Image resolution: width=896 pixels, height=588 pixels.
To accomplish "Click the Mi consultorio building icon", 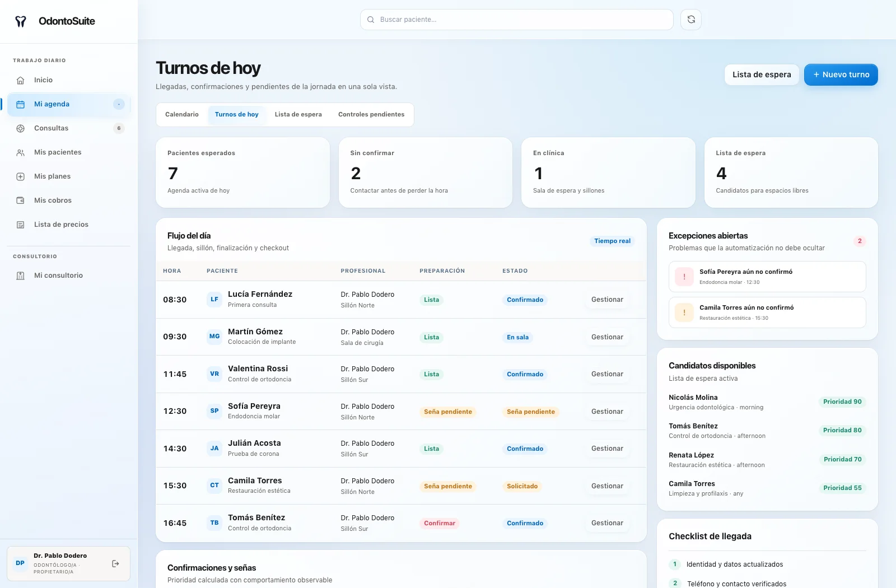I will [21, 276].
